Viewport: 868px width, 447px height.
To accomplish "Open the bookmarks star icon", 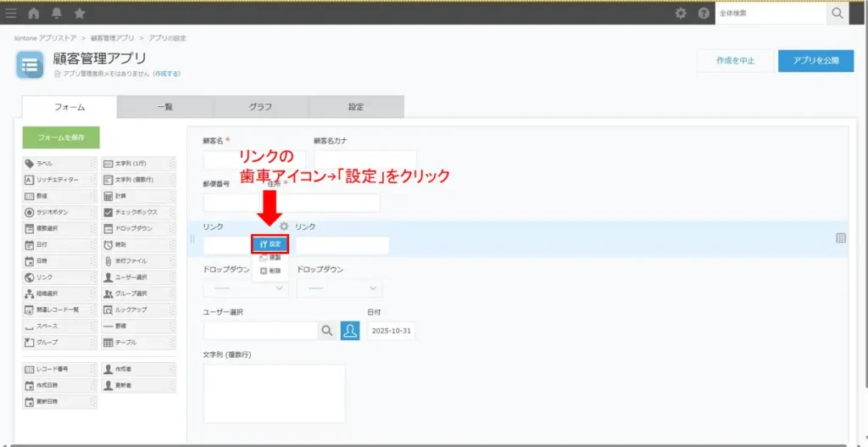I will pos(80,14).
